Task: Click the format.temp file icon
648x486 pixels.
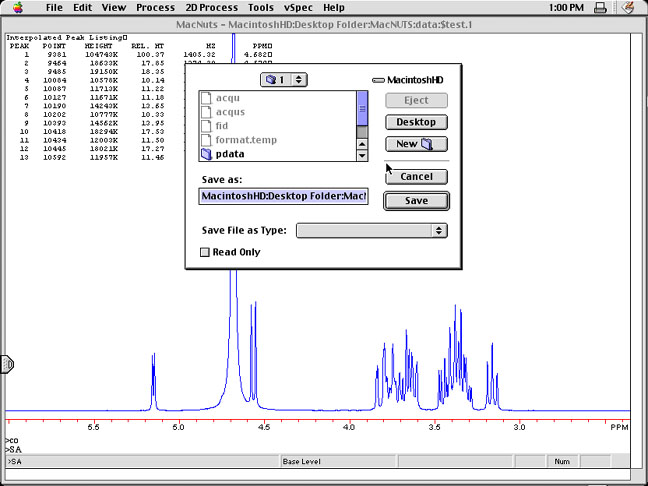Action: pyautogui.click(x=207, y=141)
